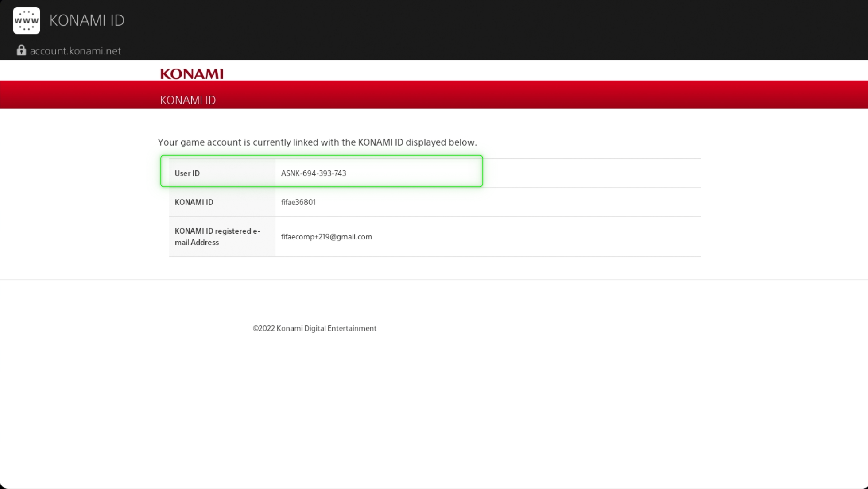Select the www dotted grid icon

(26, 20)
